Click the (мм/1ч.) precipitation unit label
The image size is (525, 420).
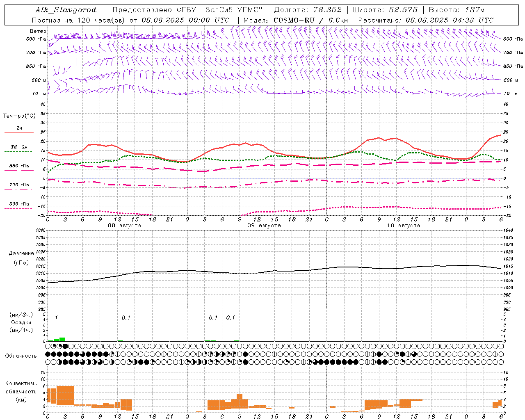point(21,330)
